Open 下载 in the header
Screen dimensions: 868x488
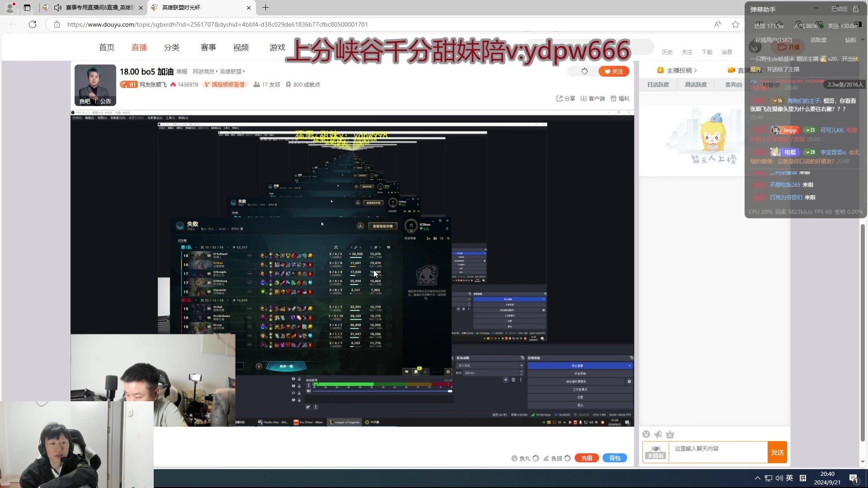(707, 52)
